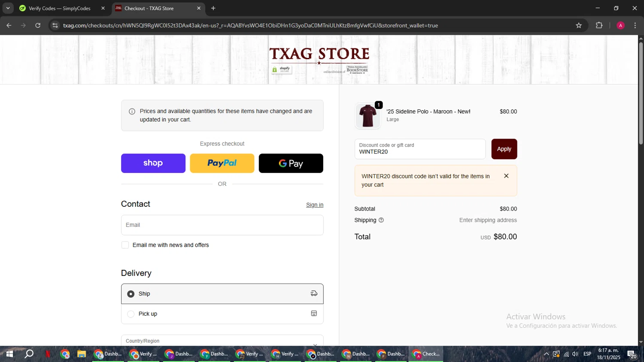Click the info icon in the price change notice
Image resolution: width=644 pixels, height=362 pixels.
coord(132,112)
